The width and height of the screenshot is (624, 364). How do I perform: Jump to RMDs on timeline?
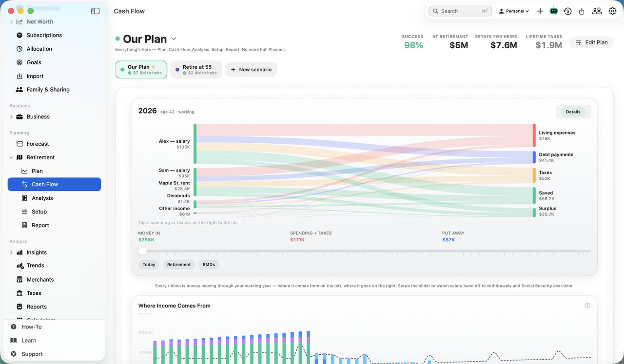209,265
